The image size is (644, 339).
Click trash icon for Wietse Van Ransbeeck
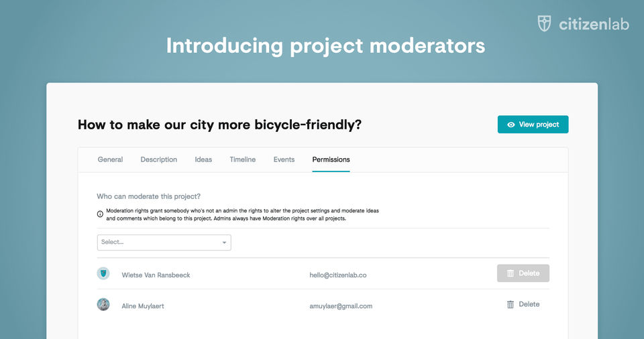[x=511, y=273]
